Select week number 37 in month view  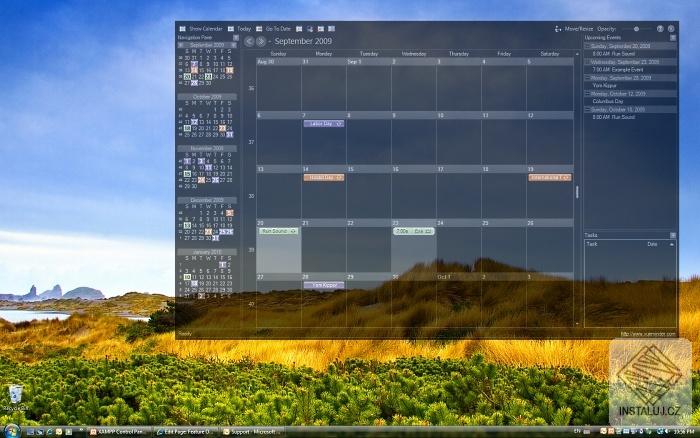251,142
